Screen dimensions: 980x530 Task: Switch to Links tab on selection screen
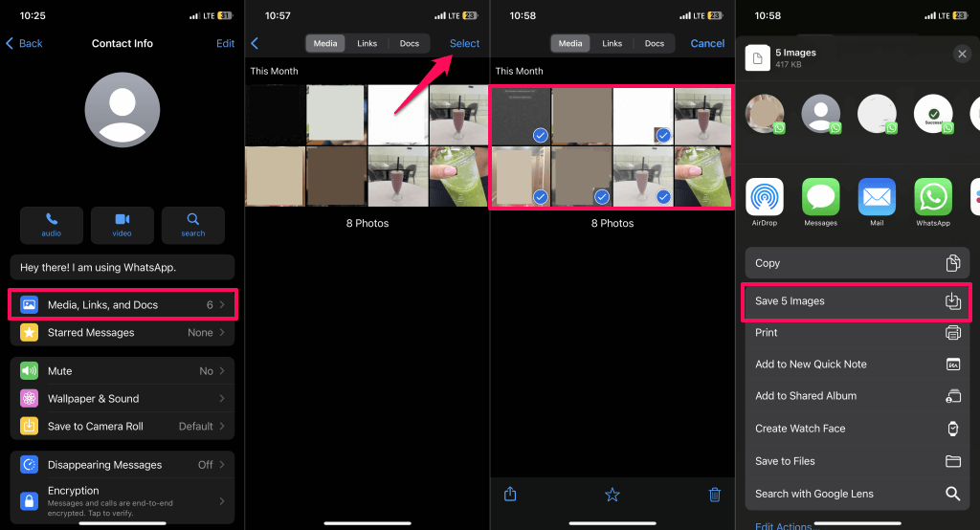[612, 43]
